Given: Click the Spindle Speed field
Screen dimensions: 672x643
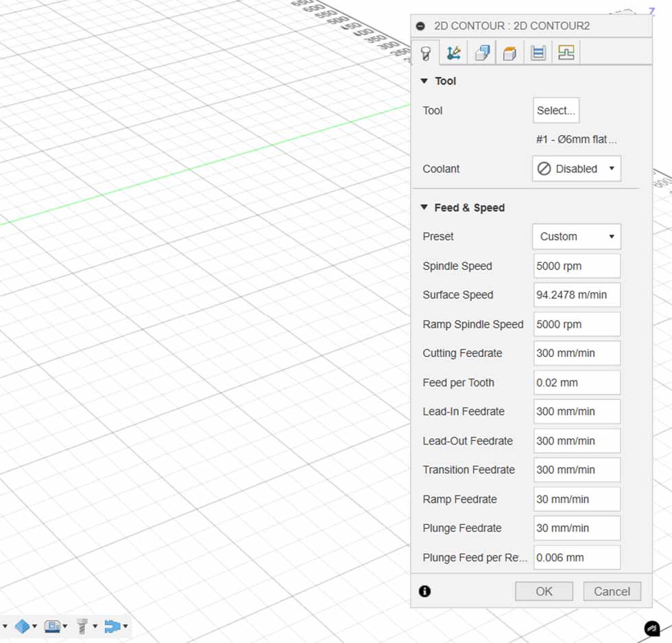Looking at the screenshot, I should pos(577,266).
